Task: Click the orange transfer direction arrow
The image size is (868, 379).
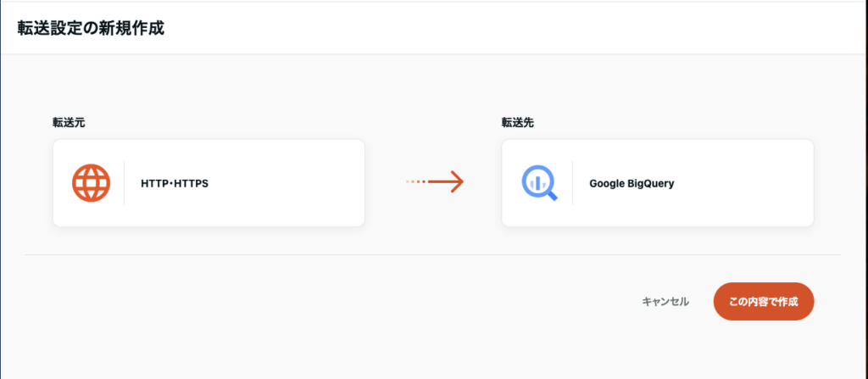Action: coord(435,181)
